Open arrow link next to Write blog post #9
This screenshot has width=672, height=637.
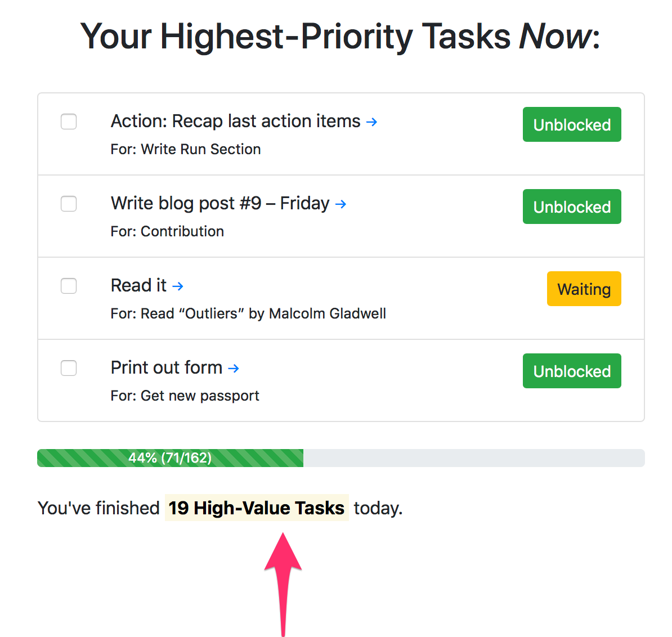coord(341,204)
